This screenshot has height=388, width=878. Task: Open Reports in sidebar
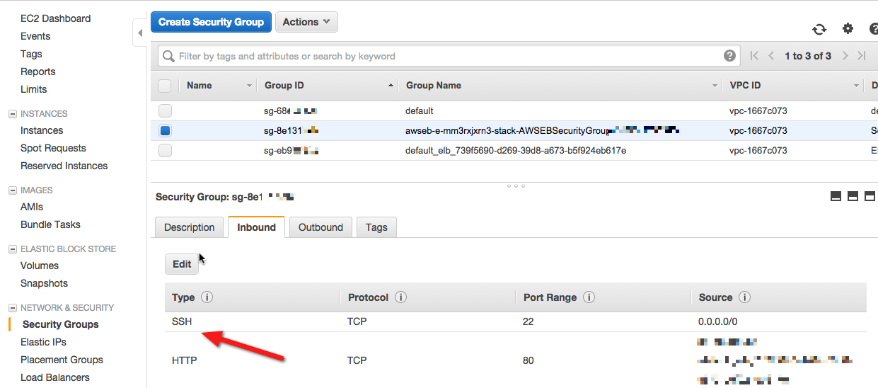[x=38, y=72]
